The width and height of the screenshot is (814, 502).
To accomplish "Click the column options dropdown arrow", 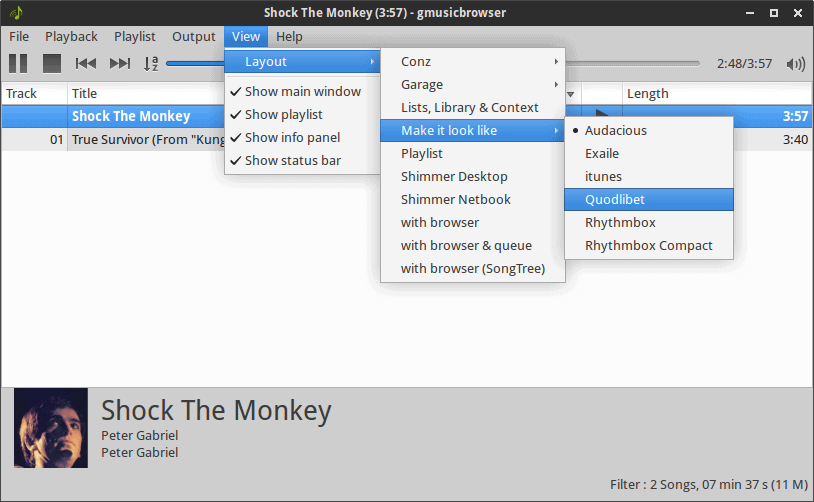I will (x=571, y=94).
